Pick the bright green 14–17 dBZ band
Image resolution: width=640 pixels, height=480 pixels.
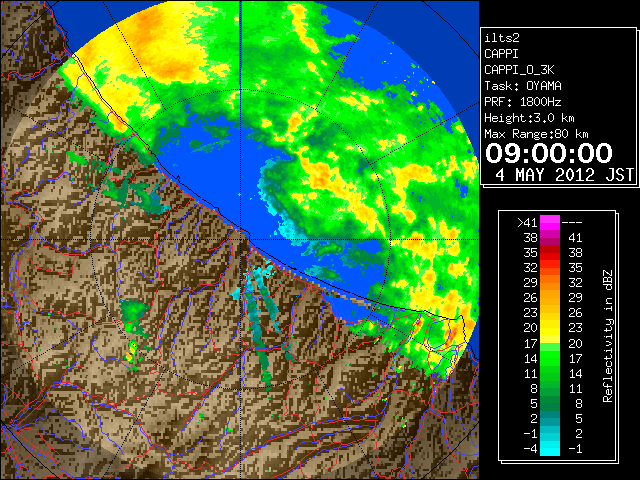coord(550,358)
